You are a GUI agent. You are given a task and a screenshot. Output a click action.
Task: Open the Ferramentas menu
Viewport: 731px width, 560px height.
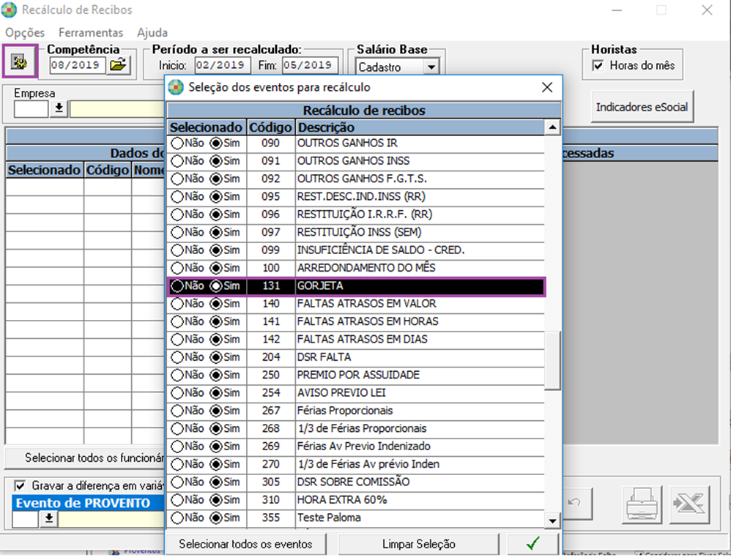[x=91, y=33]
